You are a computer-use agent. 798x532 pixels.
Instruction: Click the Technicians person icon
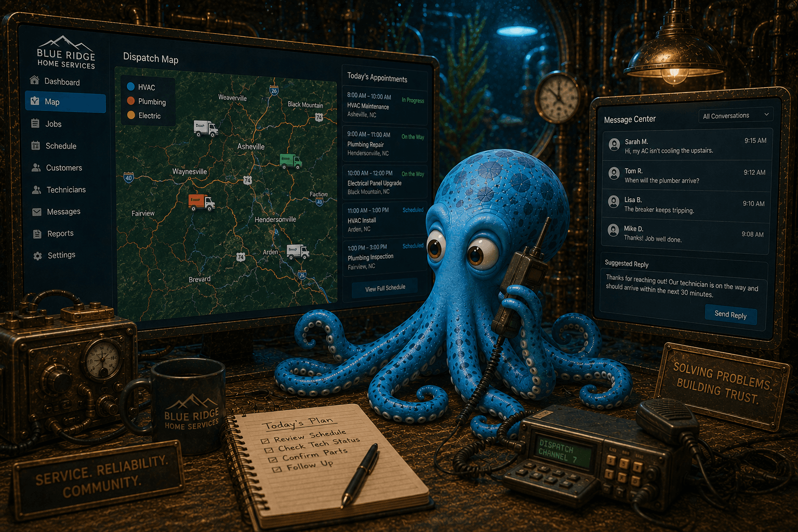(x=36, y=190)
